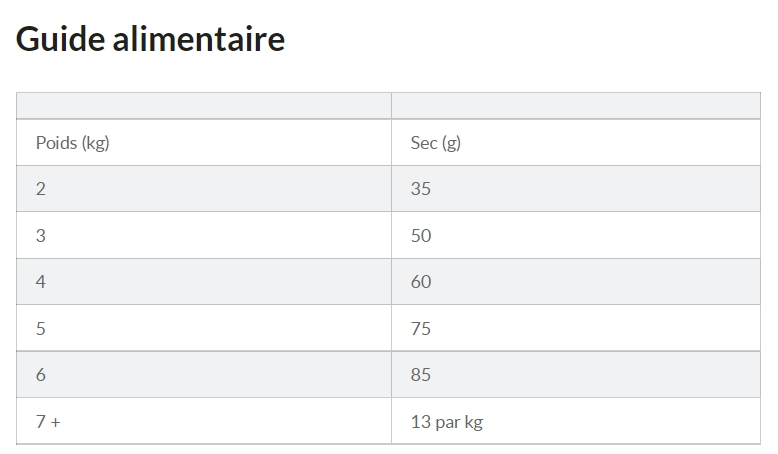
Task: Select the weight cell showing 3
Action: [203, 236]
